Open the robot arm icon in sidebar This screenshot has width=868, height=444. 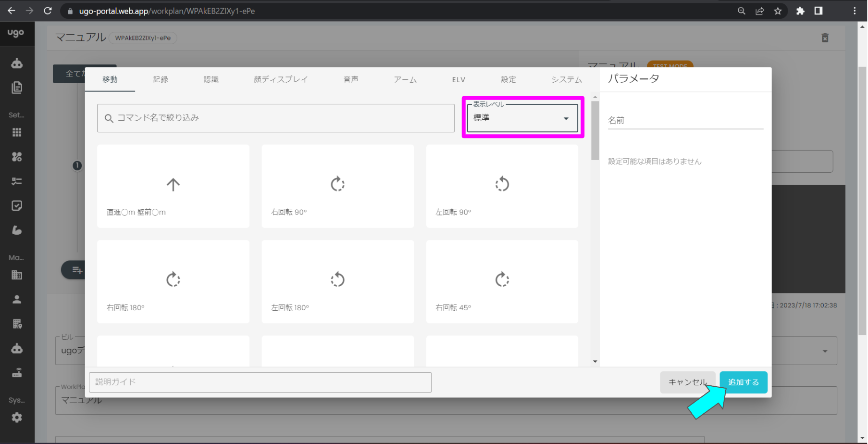(17, 230)
